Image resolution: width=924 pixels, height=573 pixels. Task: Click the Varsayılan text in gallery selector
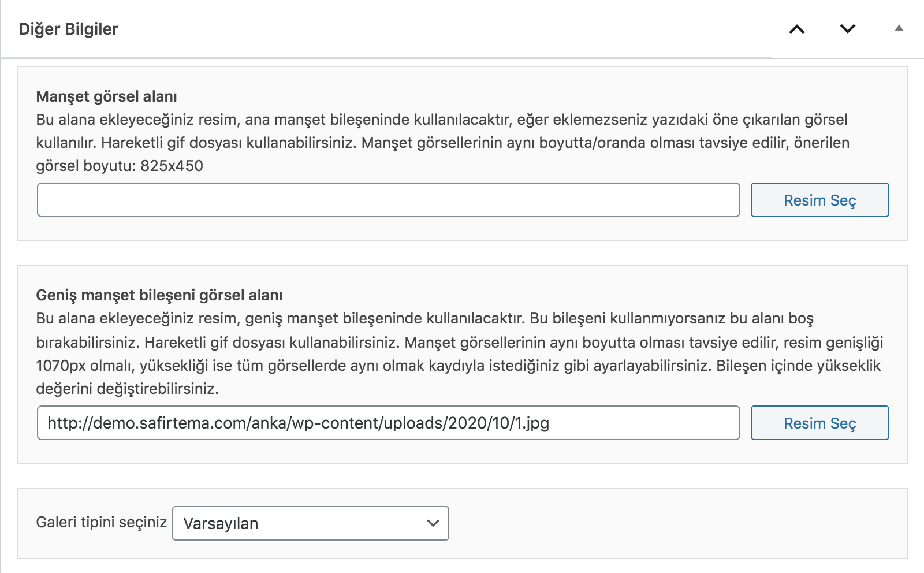coord(221,523)
